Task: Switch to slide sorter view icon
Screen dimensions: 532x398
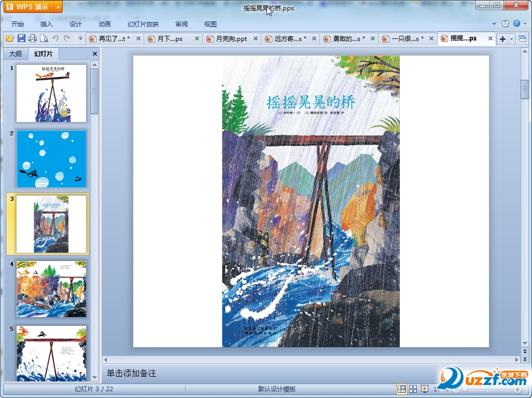Action: [413, 389]
